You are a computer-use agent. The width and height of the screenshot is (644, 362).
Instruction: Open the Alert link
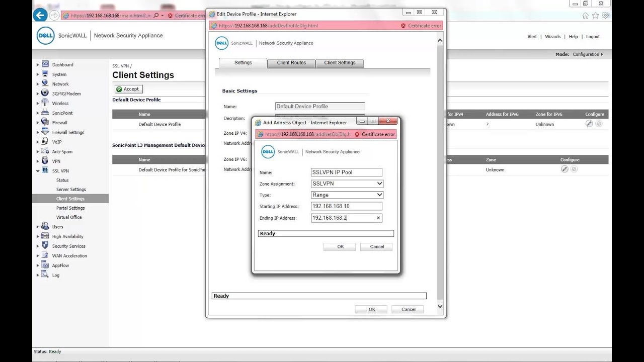click(x=532, y=37)
